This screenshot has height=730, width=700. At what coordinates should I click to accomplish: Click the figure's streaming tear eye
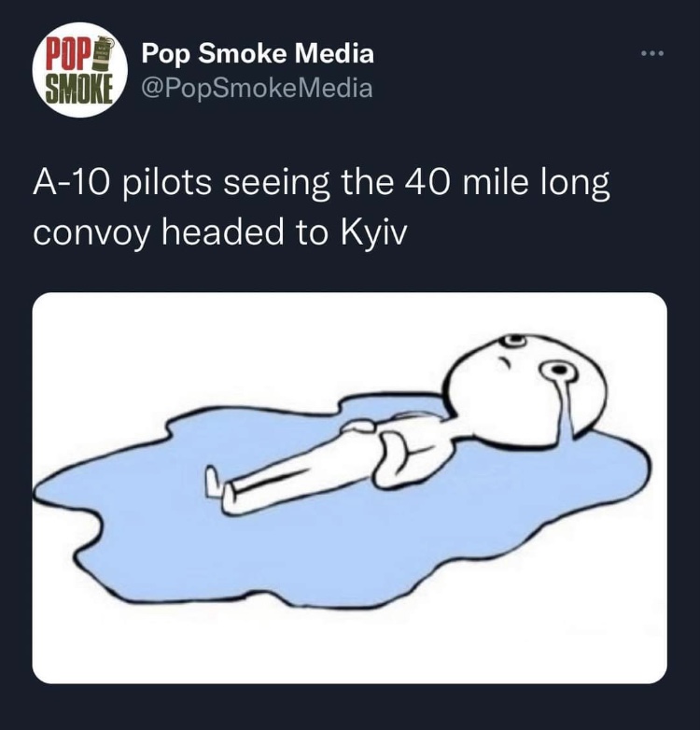(557, 371)
